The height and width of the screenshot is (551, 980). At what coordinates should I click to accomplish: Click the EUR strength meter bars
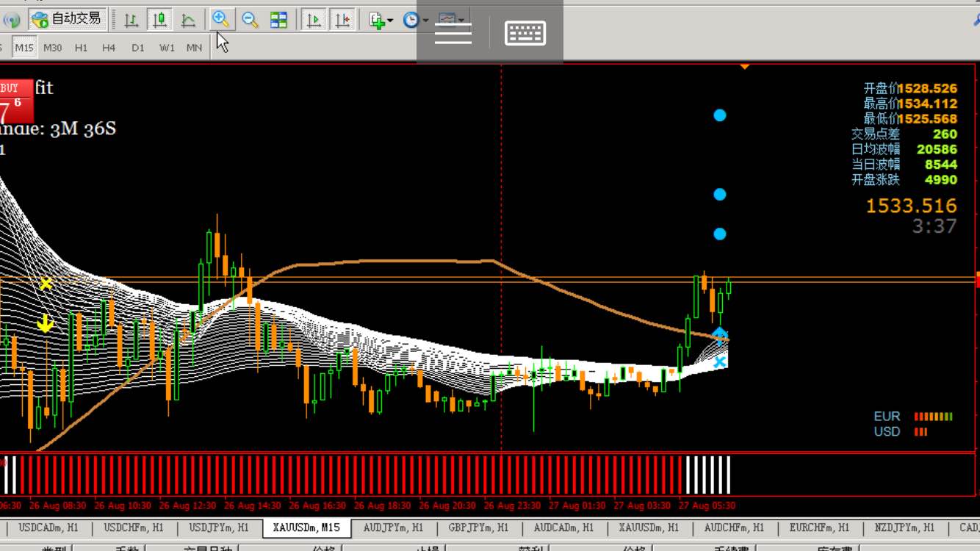click(933, 417)
